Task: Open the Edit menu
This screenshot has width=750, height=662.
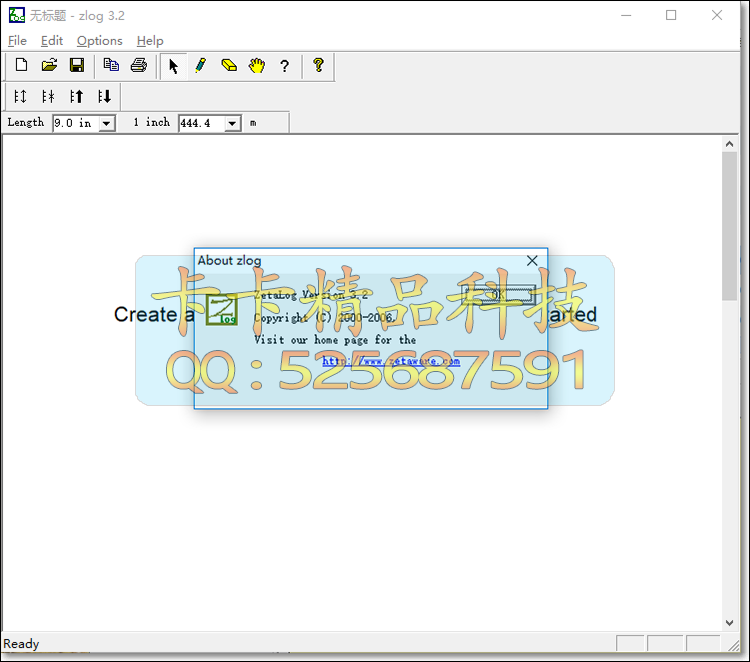Action: coord(52,41)
